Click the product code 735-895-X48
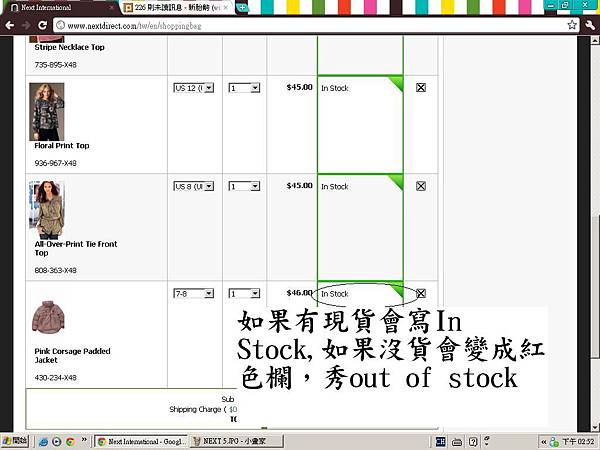Viewport: 600px width, 450px height. point(55,65)
